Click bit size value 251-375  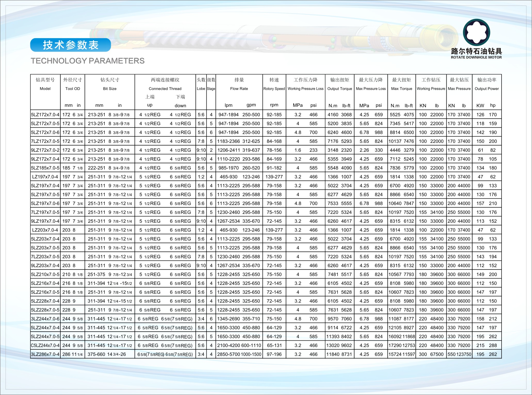coord(96,274)
